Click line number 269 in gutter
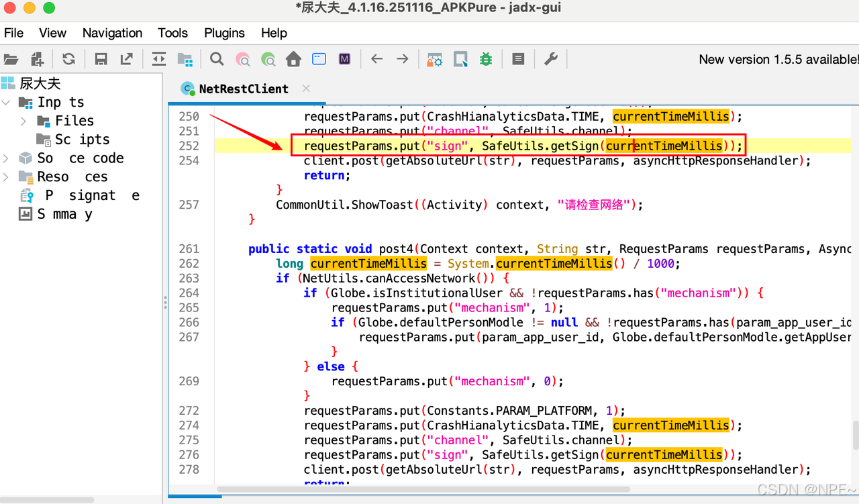The height and width of the screenshot is (504, 859). pos(189,381)
